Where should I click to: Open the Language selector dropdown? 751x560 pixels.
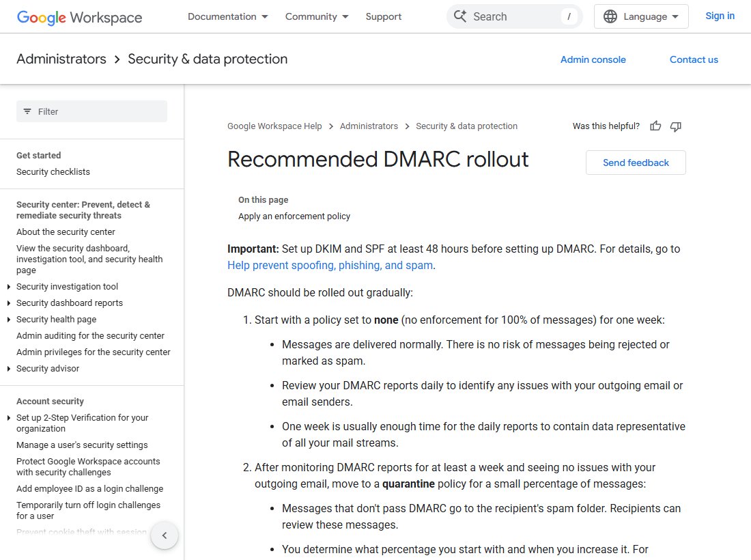coord(641,16)
